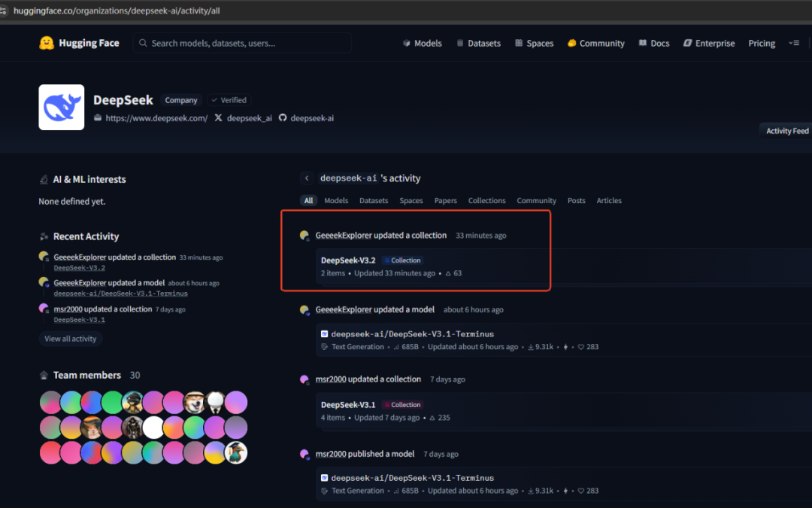
Task: Select the Datasets activity filter tab
Action: coord(374,201)
